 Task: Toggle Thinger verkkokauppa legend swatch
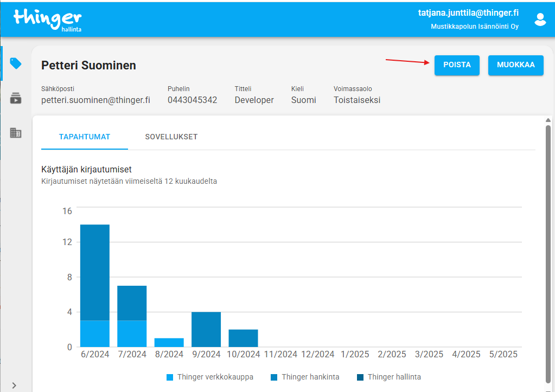click(170, 377)
